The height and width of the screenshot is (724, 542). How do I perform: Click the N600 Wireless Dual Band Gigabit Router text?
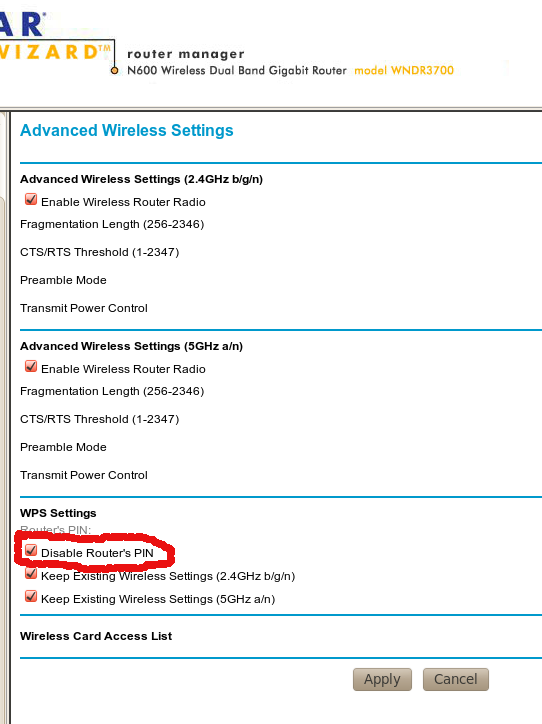[x=237, y=70]
